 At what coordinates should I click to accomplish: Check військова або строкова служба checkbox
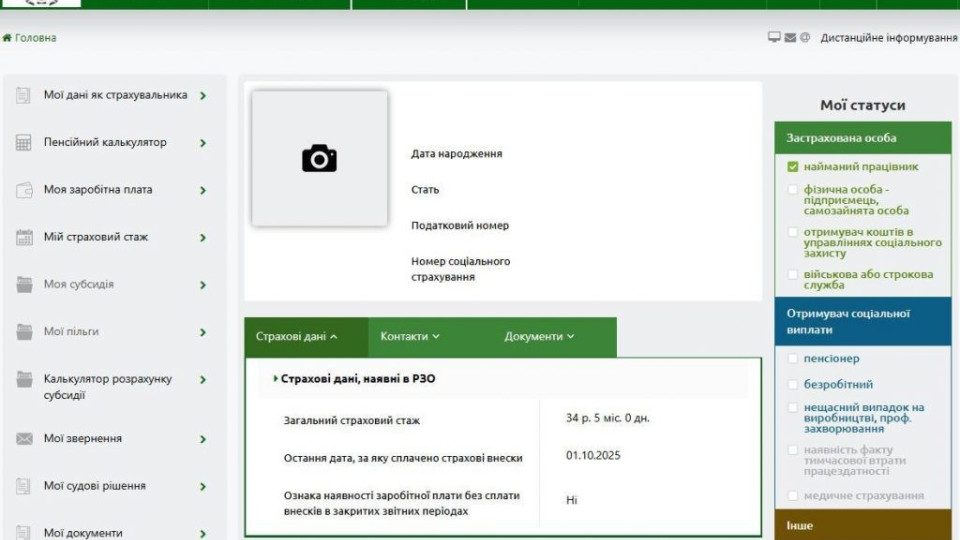click(x=793, y=274)
